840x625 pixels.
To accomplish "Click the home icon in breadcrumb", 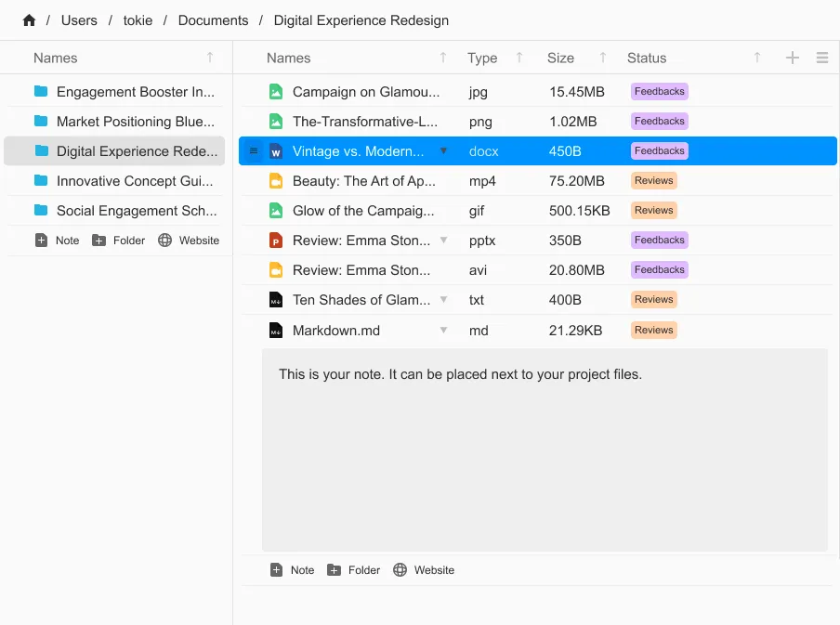I will [29, 20].
